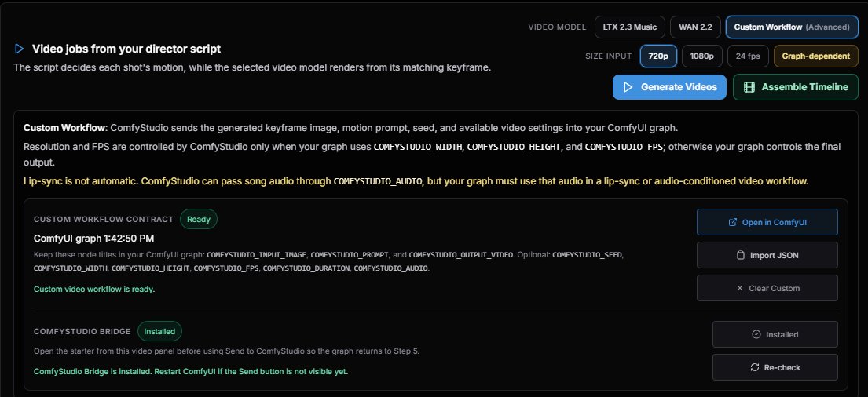
Task: Click Open in ComfyUI button
Action: 767,222
